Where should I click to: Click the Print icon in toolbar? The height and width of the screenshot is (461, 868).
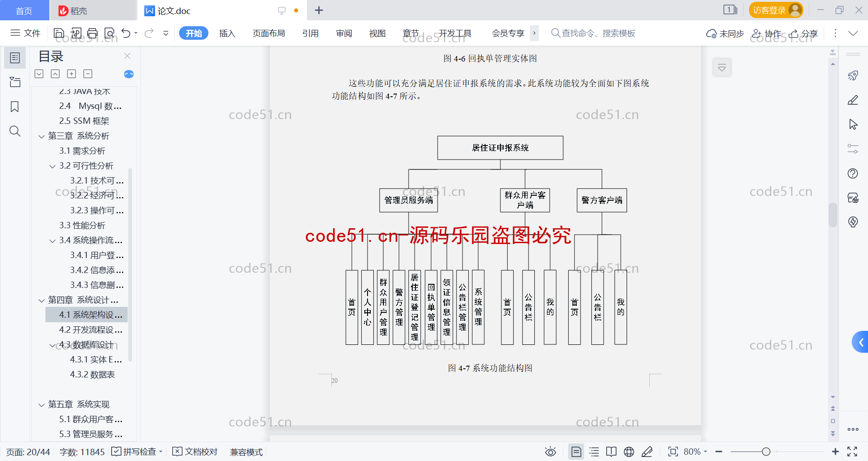click(x=93, y=33)
